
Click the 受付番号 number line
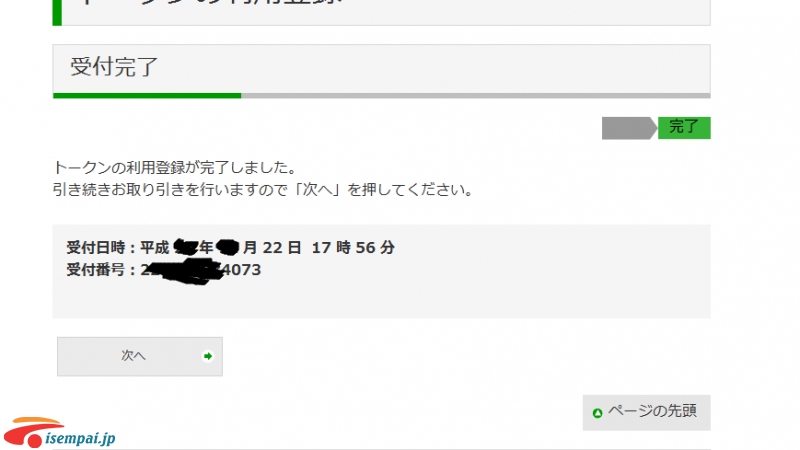[x=163, y=270]
